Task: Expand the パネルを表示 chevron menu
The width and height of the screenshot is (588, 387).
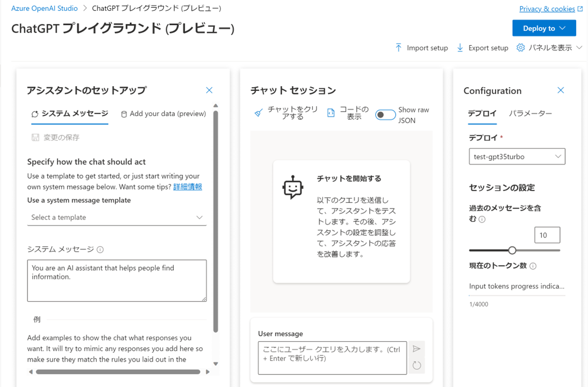Action: click(579, 48)
